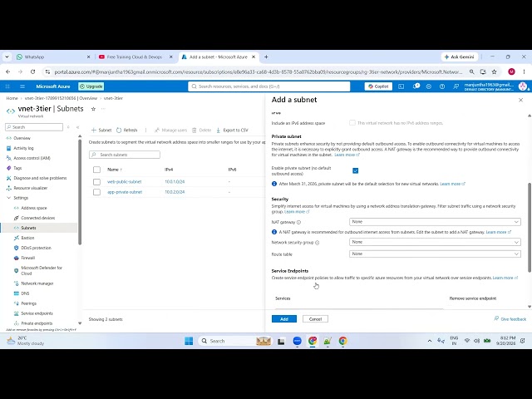Focus the left menu Search box
The height and width of the screenshot is (399, 532).
34,127
